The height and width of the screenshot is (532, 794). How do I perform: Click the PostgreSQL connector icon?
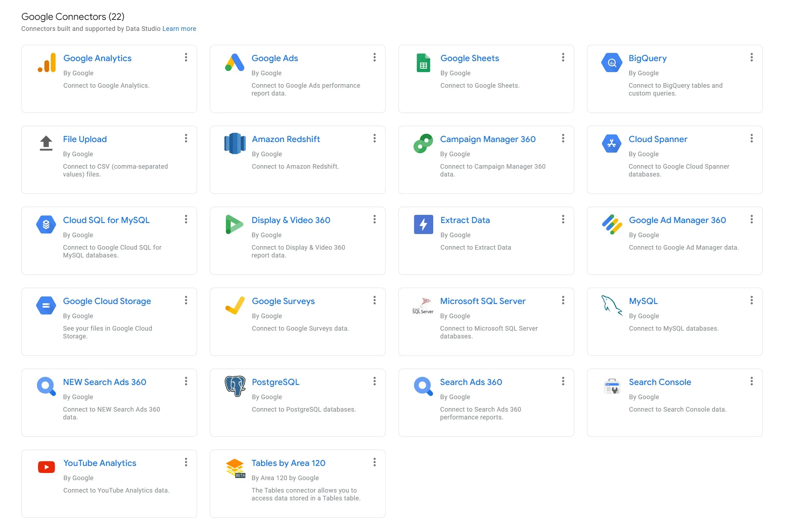234,386
